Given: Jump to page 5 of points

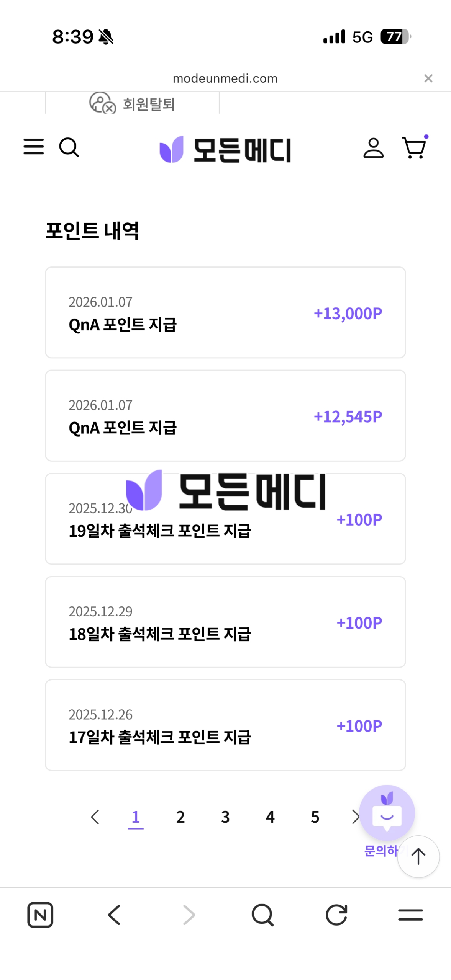Looking at the screenshot, I should click(x=315, y=817).
